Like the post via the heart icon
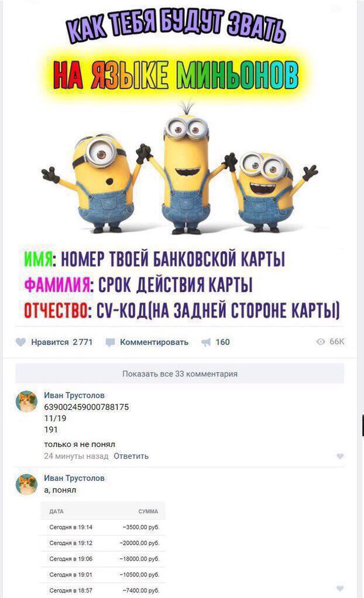The width and height of the screenshot is (364, 598). [x=20, y=342]
